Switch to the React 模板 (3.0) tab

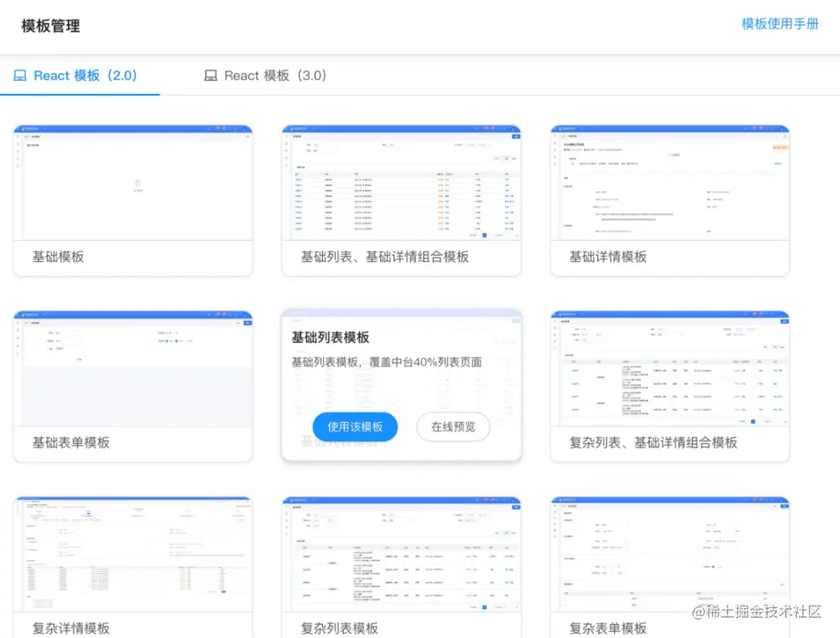coord(263,75)
